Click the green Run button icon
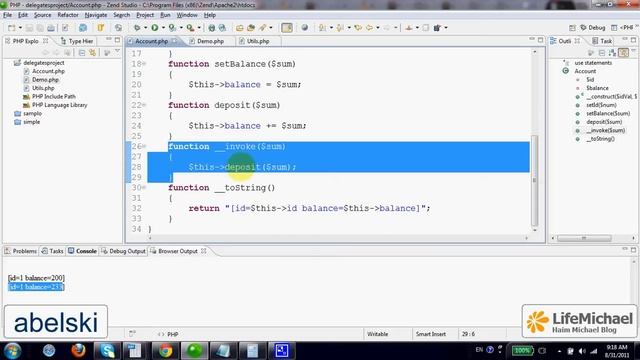This screenshot has width=640, height=360. 155,28
